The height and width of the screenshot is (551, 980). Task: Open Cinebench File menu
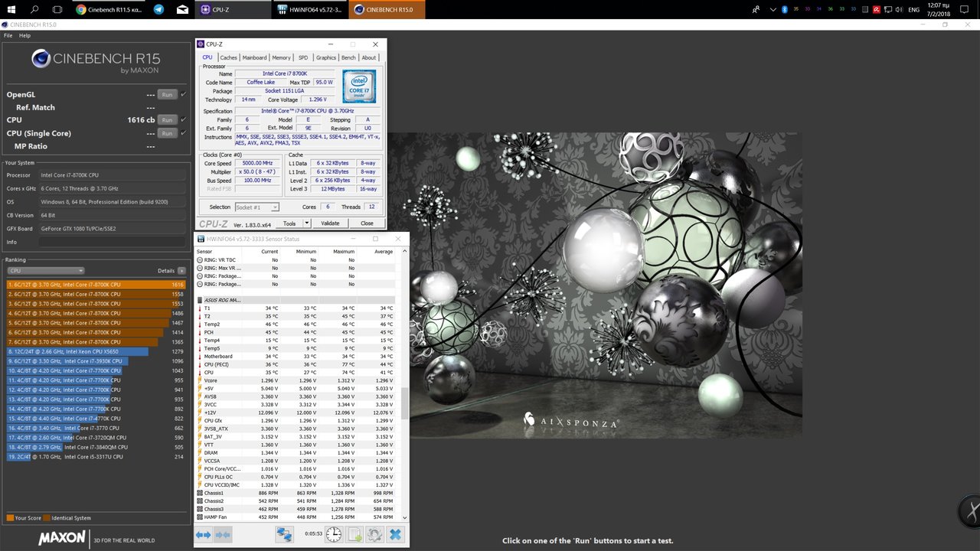click(8, 35)
